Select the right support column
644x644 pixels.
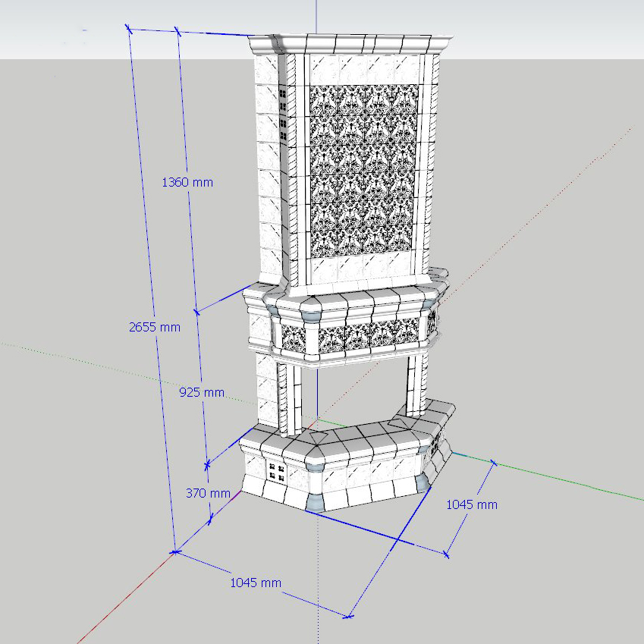tap(415, 383)
